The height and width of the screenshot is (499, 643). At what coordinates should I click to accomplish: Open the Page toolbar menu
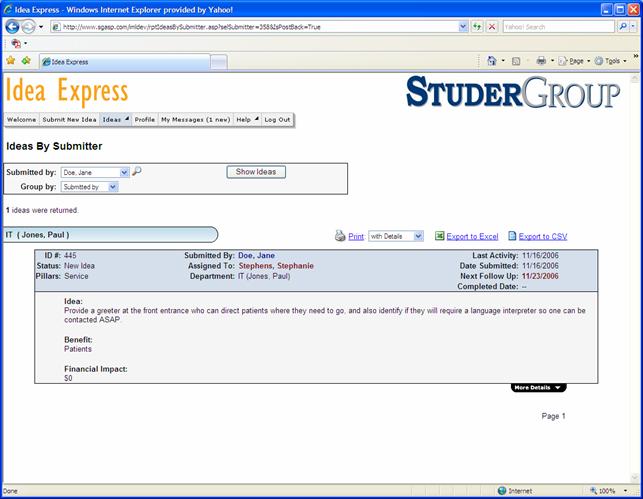tap(575, 61)
